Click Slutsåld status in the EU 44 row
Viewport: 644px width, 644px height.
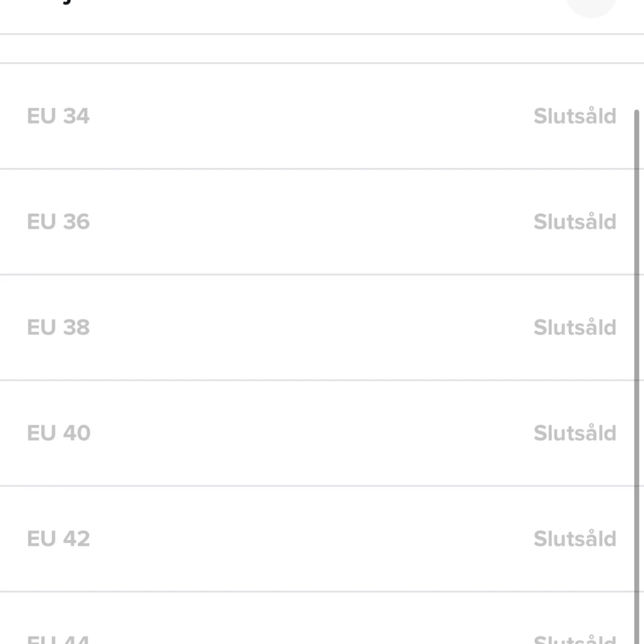(575, 639)
